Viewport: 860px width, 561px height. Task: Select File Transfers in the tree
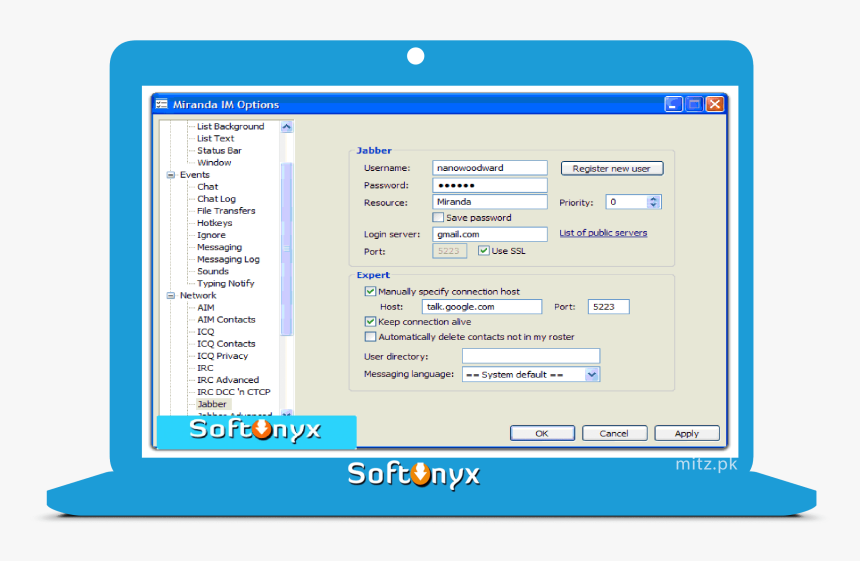[x=226, y=211]
